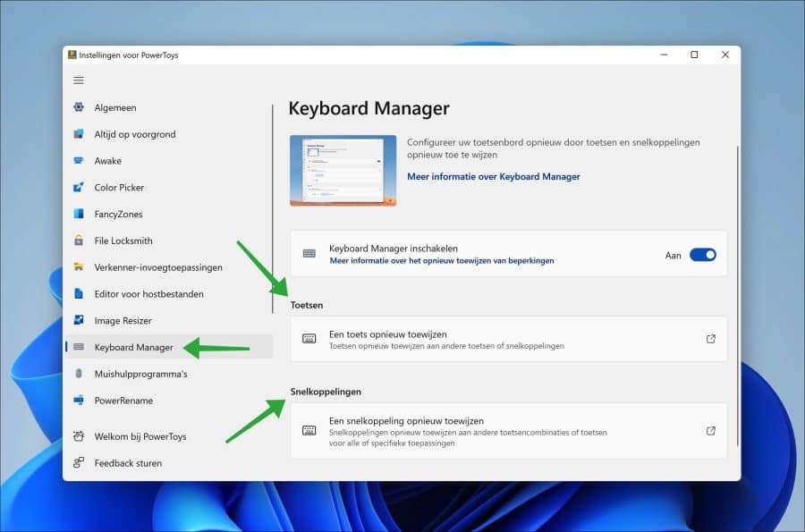
Task: Turn off the Keyboard Manager inschakelen switch
Action: coord(703,255)
